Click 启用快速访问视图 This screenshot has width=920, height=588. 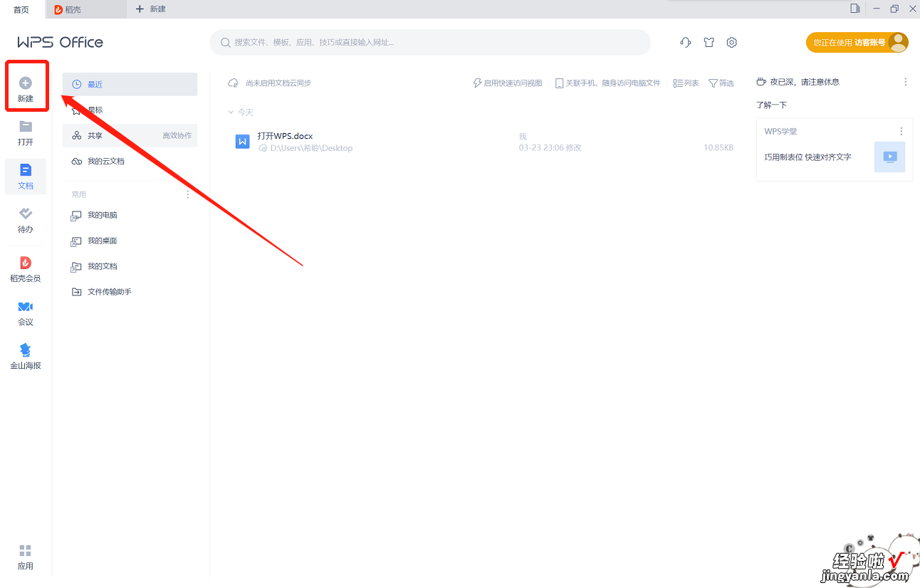point(508,83)
